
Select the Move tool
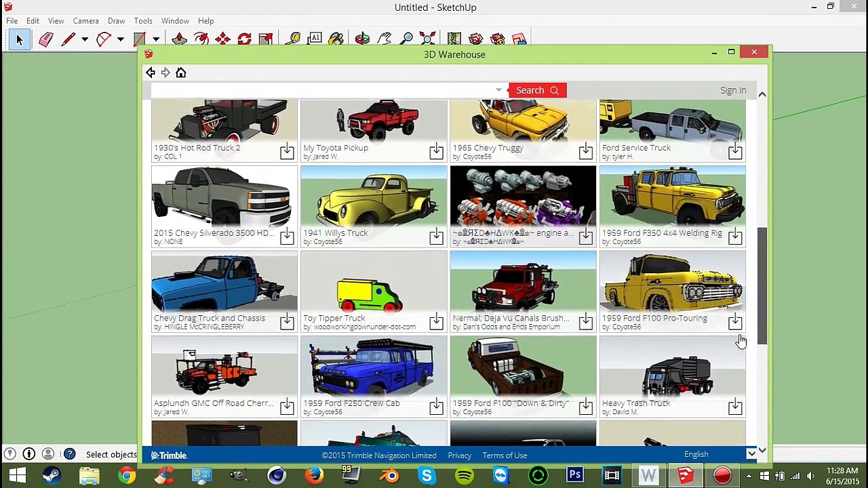[222, 39]
